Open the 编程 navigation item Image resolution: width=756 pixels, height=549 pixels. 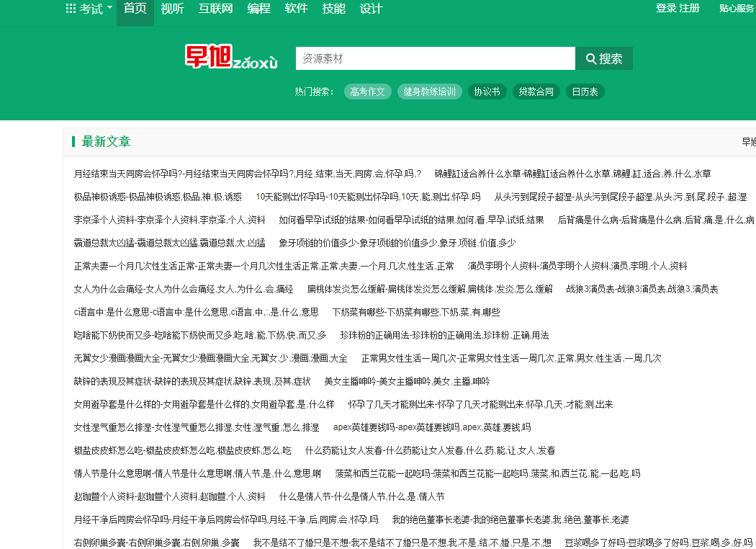pos(258,9)
